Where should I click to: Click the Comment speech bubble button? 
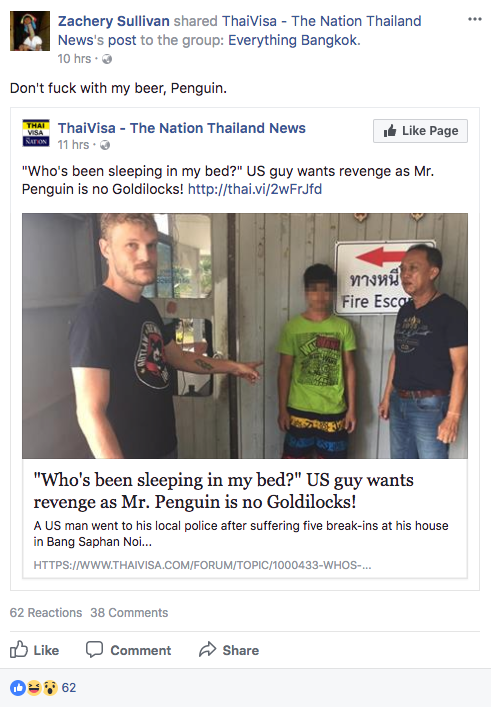pyautogui.click(x=128, y=650)
